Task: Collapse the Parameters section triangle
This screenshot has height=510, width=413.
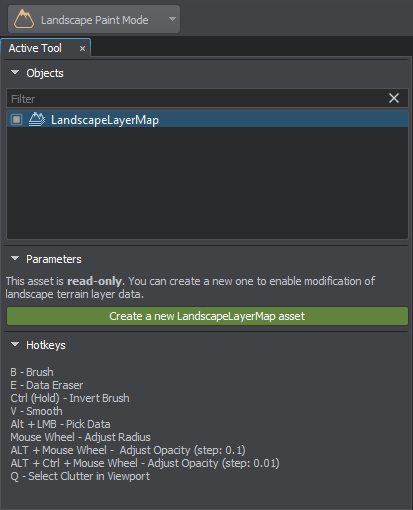Action: [15, 258]
